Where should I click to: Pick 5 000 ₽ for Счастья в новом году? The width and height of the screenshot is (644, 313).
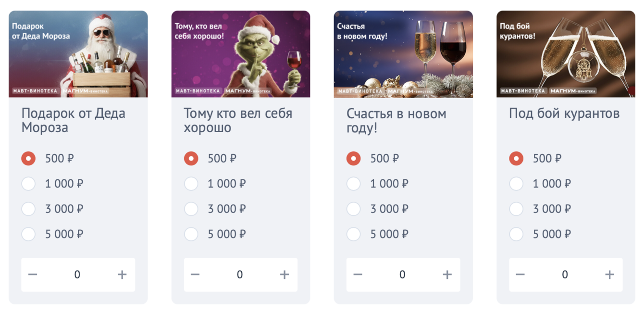coord(354,234)
